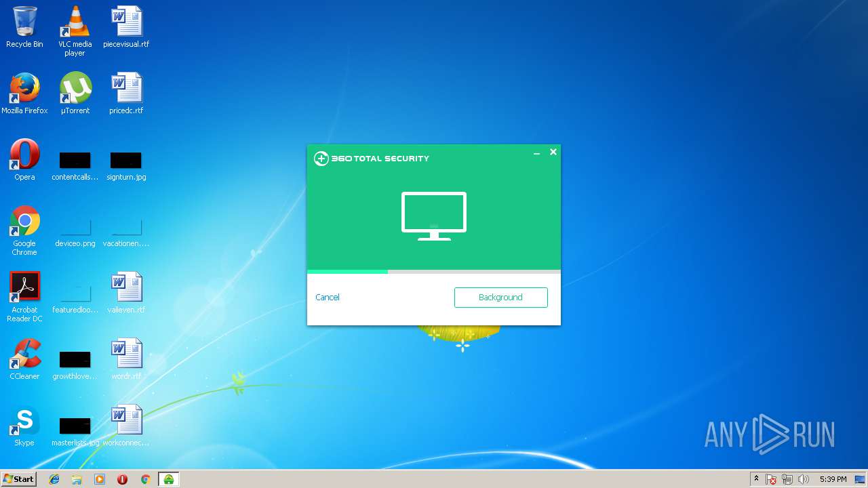
Task: Open the volume speaker tray icon
Action: (x=804, y=479)
